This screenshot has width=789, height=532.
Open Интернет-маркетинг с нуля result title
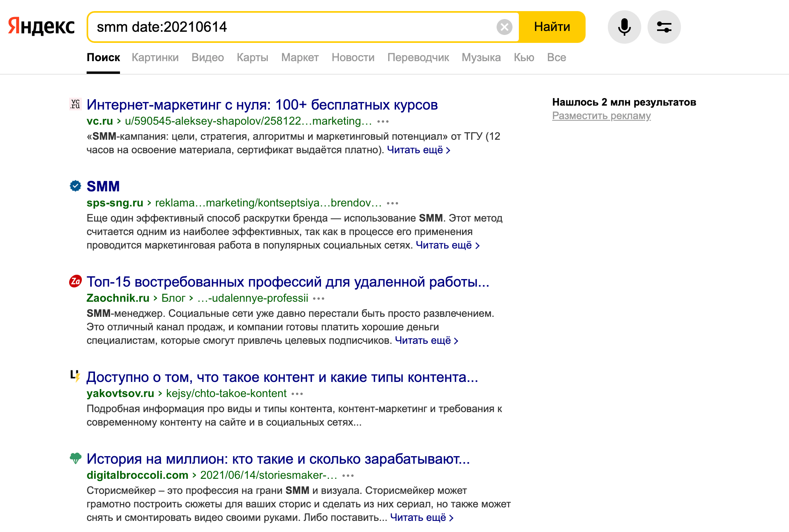[262, 105]
